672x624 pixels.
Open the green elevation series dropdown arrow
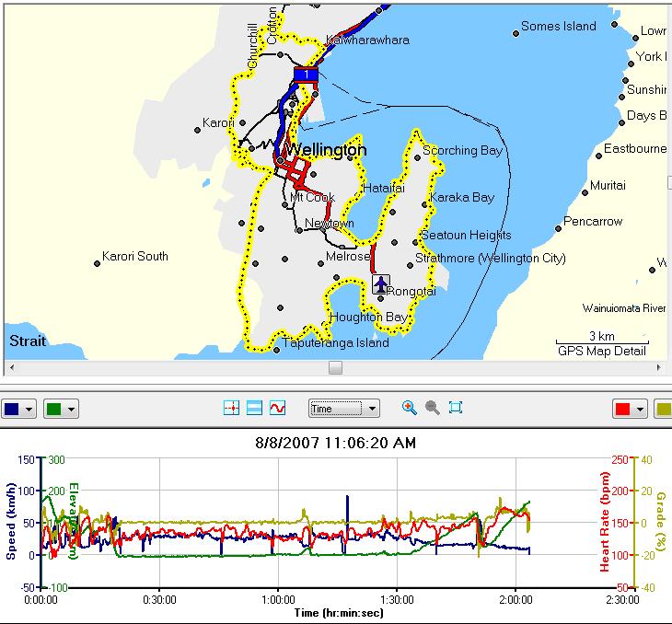[x=71, y=410]
